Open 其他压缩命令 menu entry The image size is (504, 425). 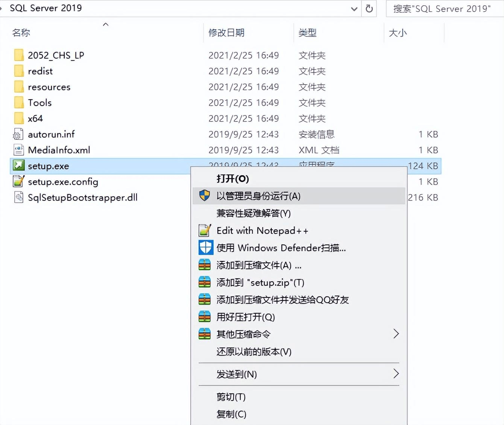[x=299, y=334]
